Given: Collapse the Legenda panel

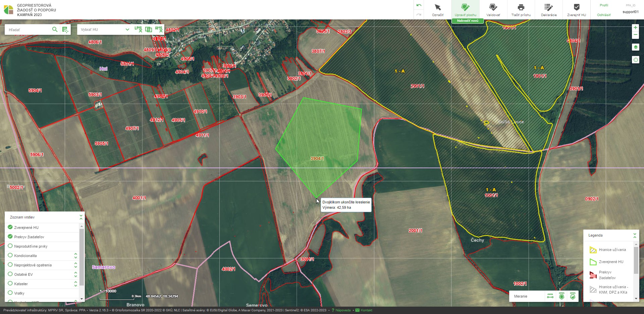Looking at the screenshot, I should click(x=635, y=235).
